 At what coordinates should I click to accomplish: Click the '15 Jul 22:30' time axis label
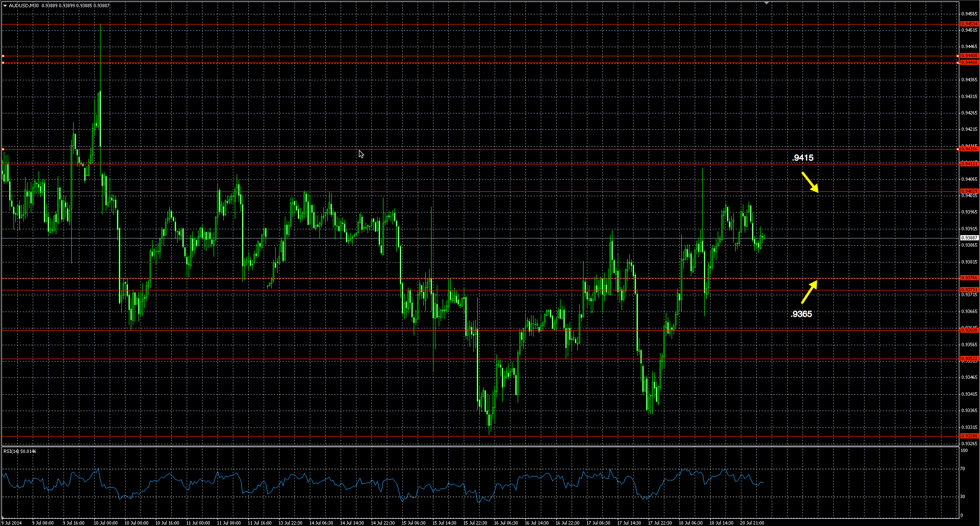coord(475,523)
